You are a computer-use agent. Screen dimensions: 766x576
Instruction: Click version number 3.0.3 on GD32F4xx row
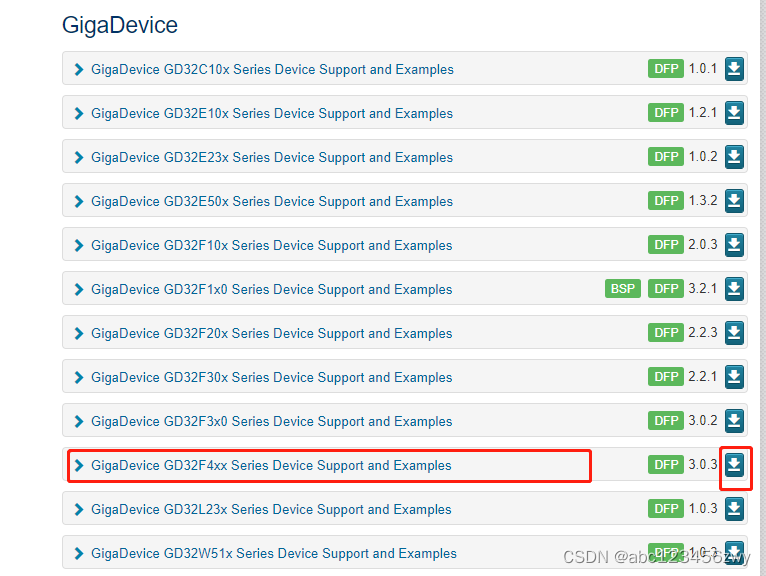click(703, 464)
